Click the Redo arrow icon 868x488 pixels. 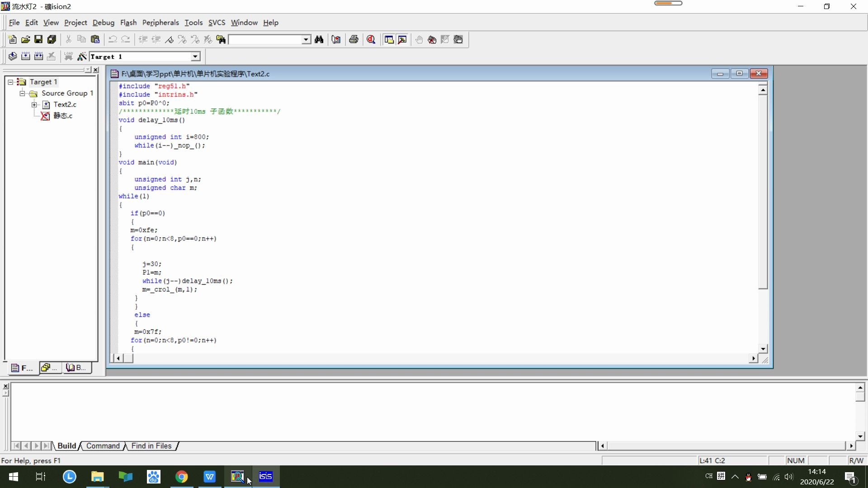pyautogui.click(x=125, y=40)
